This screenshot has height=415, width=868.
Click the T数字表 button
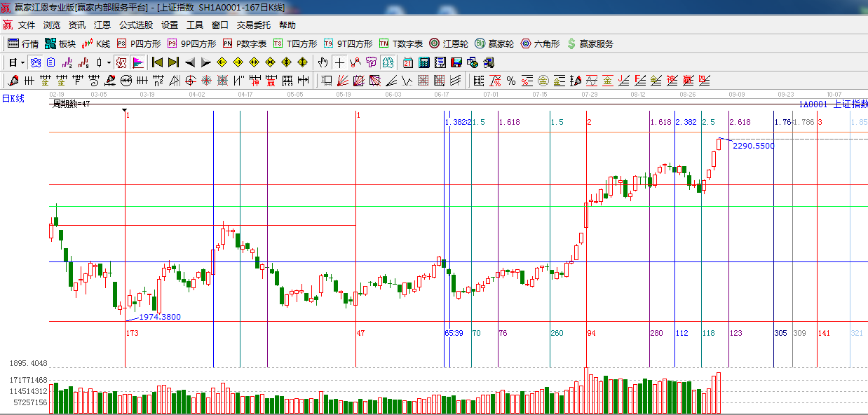tap(400, 43)
